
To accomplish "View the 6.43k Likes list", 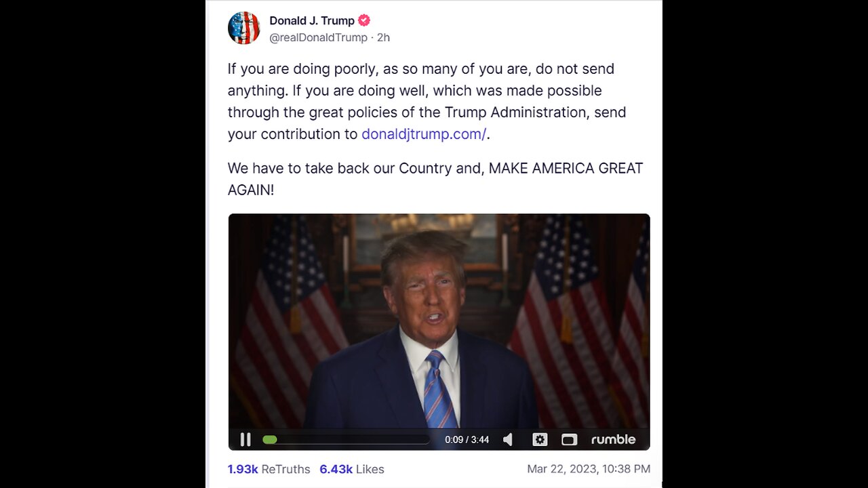I will [352, 469].
